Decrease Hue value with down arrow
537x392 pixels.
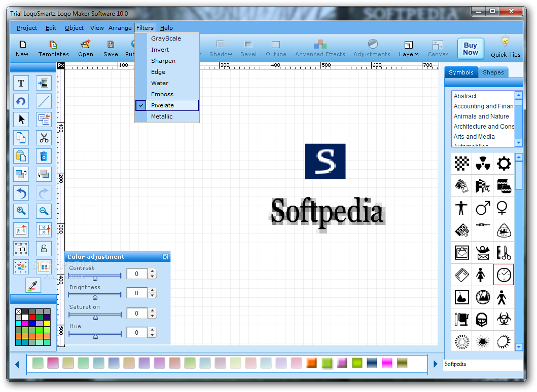[x=153, y=335]
